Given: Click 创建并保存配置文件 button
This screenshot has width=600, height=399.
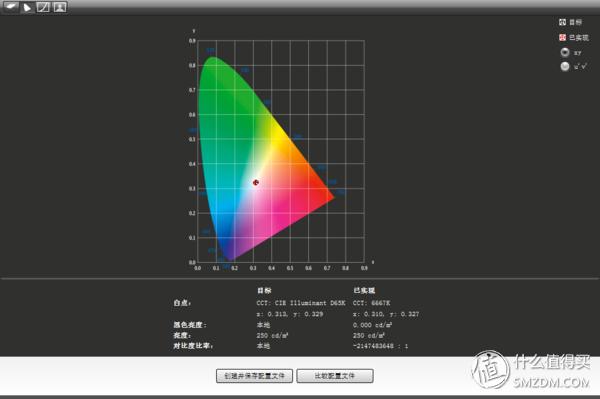Looking at the screenshot, I should pos(254,376).
